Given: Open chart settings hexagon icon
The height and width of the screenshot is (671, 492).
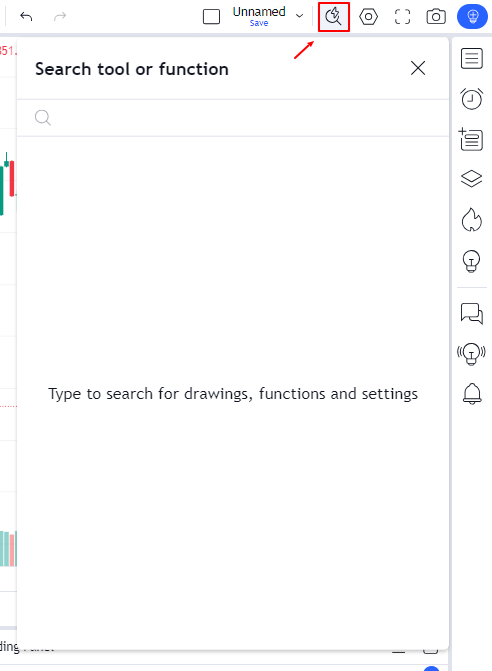Looking at the screenshot, I should [x=368, y=17].
